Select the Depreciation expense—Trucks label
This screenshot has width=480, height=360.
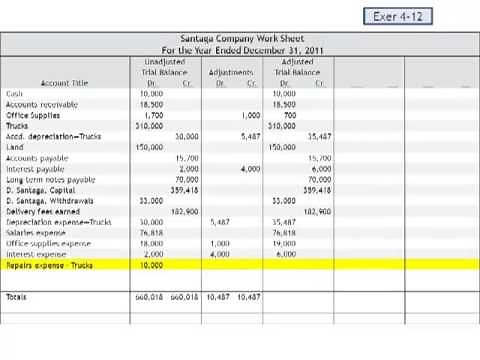59,222
